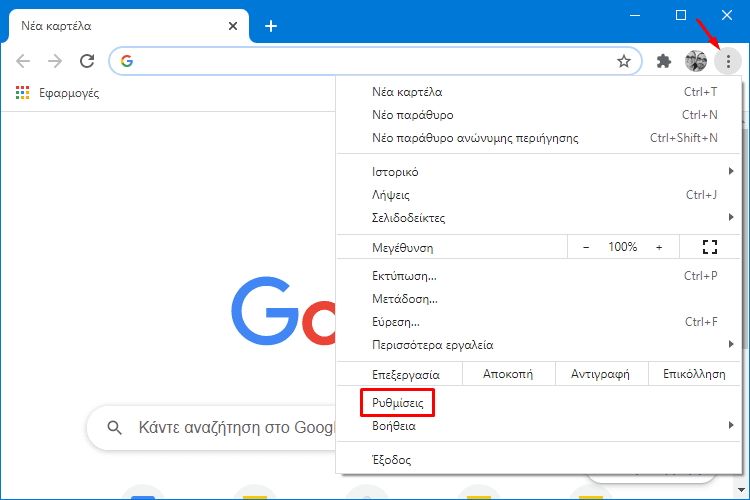Open Εφαρμογές apps grid icon
750x500 pixels.
click(22, 93)
